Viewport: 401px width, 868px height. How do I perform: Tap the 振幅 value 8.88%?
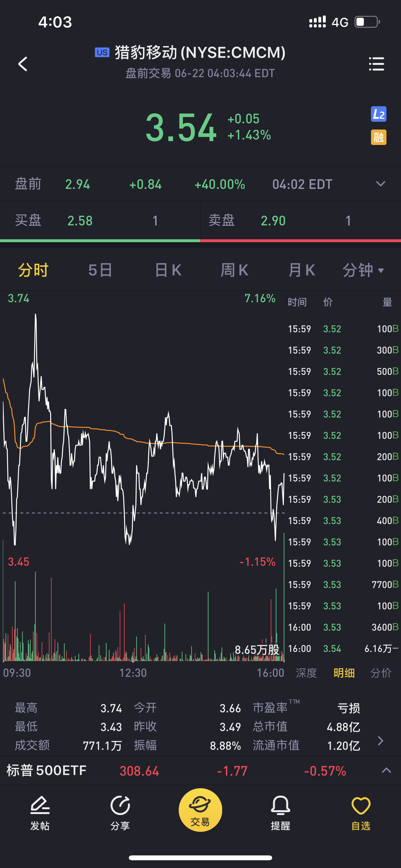point(225,746)
